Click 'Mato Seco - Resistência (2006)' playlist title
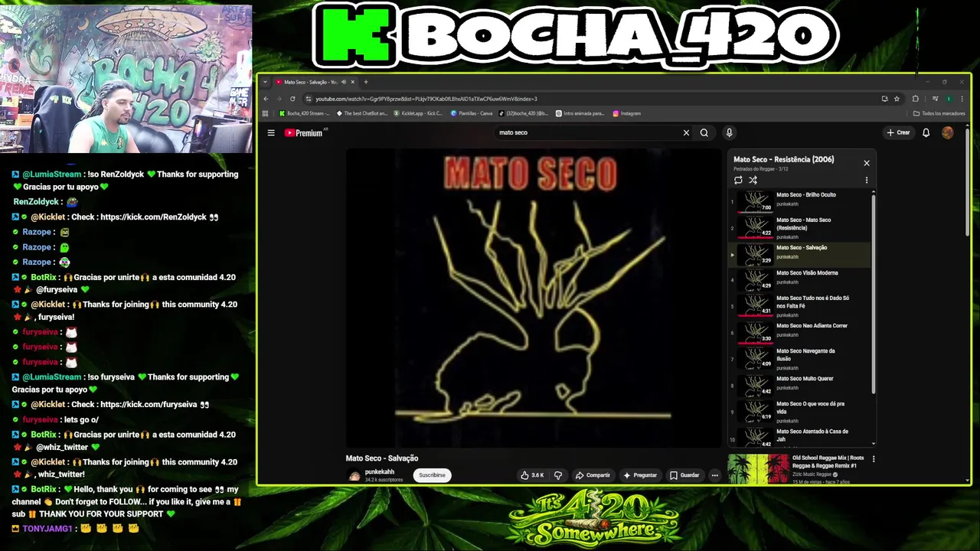Screen dimensions: 980x551 [784, 159]
